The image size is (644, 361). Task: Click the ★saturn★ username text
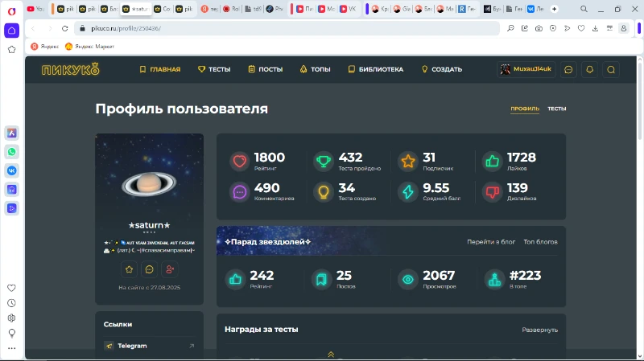pyautogui.click(x=149, y=225)
